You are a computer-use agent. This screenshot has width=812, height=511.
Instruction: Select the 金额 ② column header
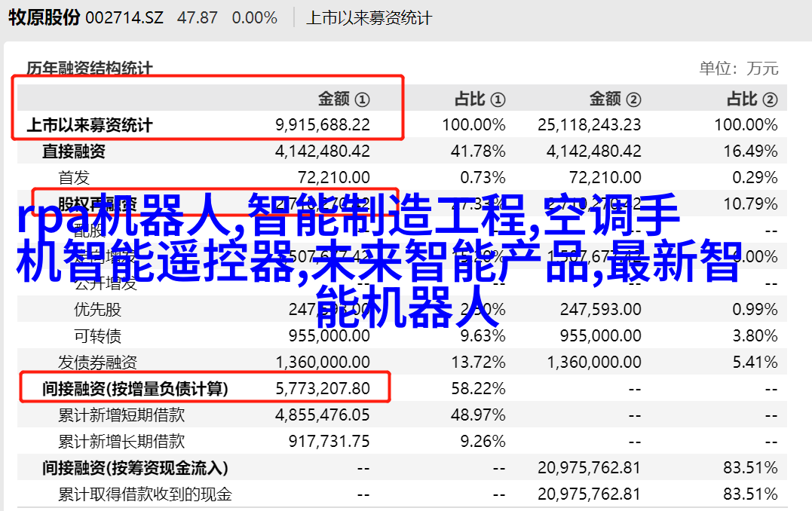coord(615,99)
